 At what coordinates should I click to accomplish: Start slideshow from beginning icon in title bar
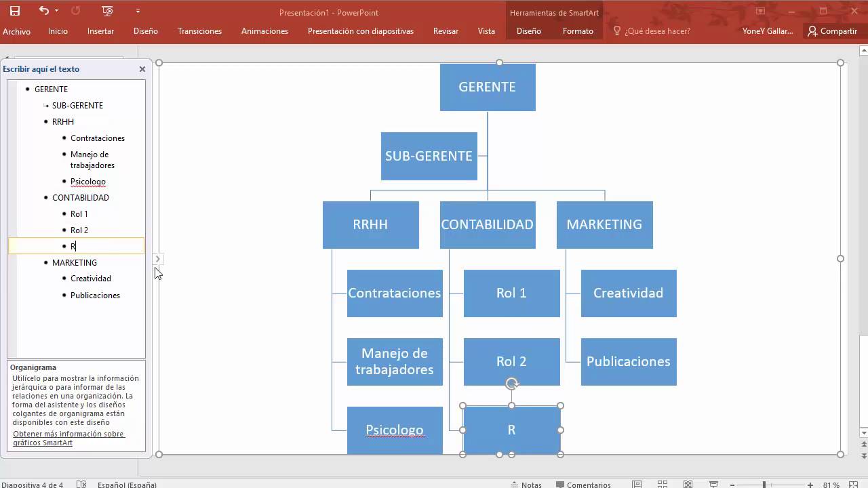[107, 11]
